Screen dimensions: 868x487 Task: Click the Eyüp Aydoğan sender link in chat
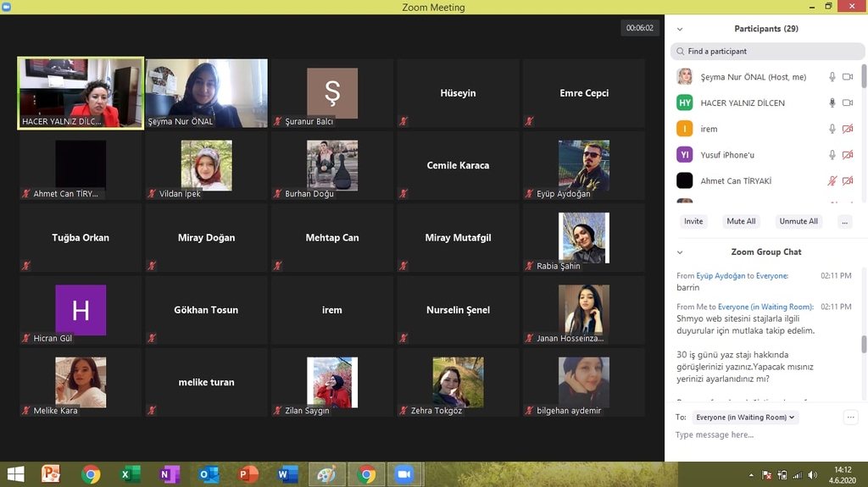(x=720, y=276)
